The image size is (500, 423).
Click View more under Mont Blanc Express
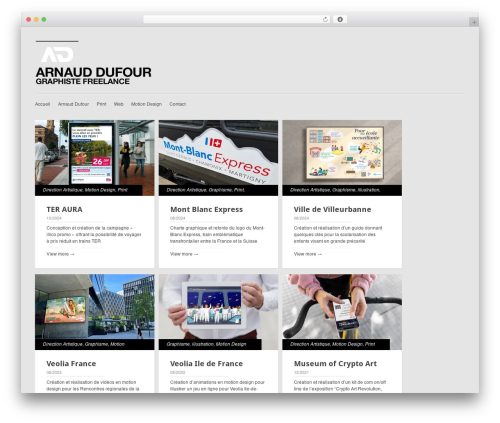pyautogui.click(x=184, y=254)
